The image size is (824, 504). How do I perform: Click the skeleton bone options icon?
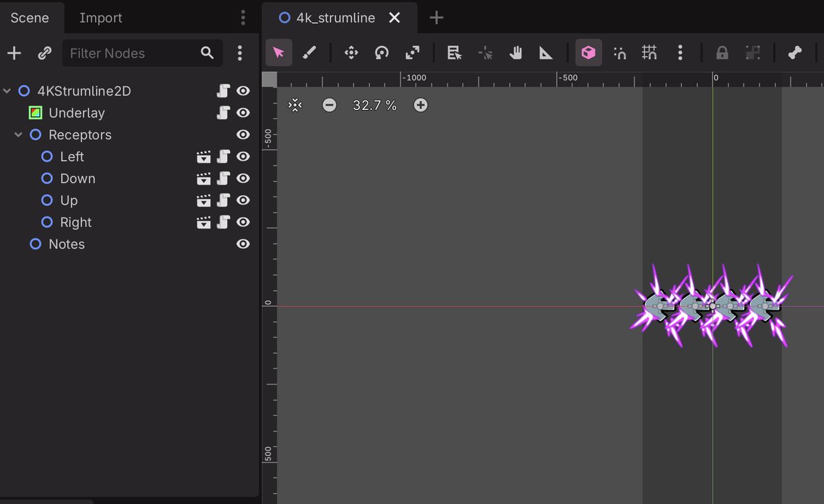point(795,53)
